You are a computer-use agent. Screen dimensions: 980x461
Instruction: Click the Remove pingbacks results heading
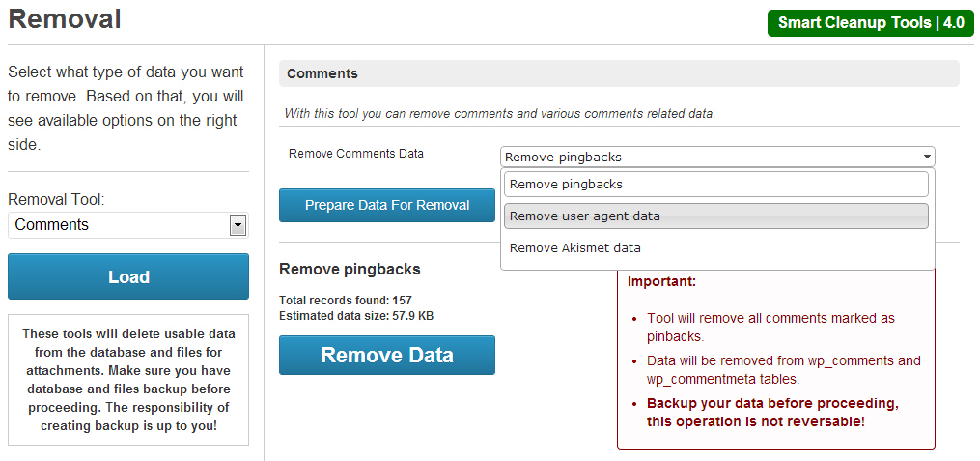coord(350,269)
